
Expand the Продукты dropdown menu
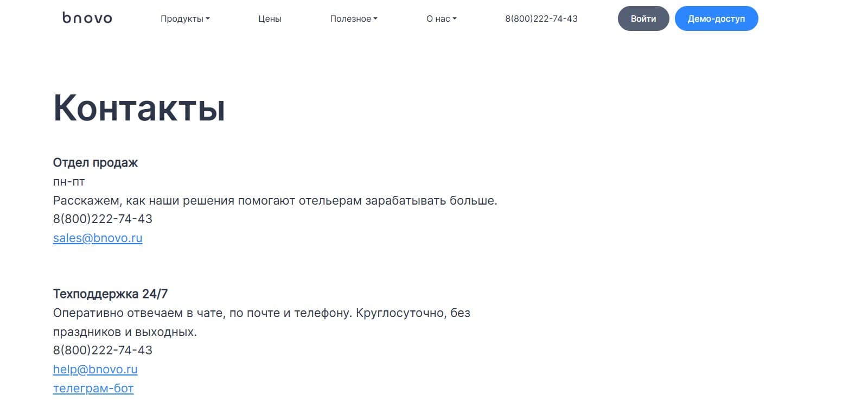coord(185,18)
